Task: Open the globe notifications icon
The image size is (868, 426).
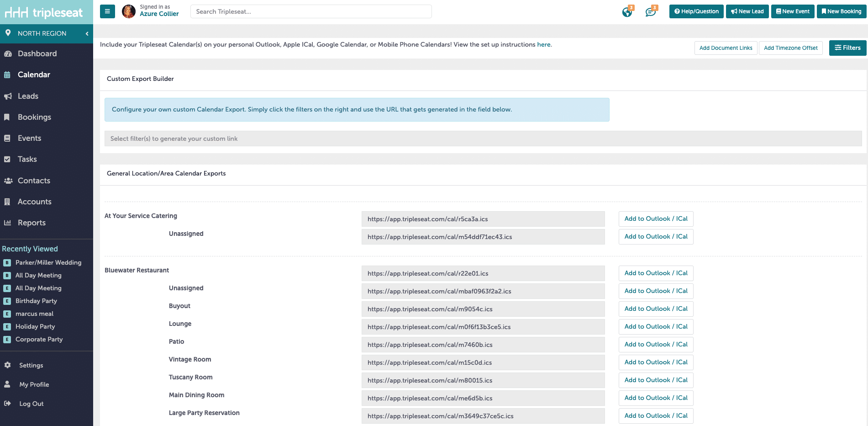Action: point(627,12)
